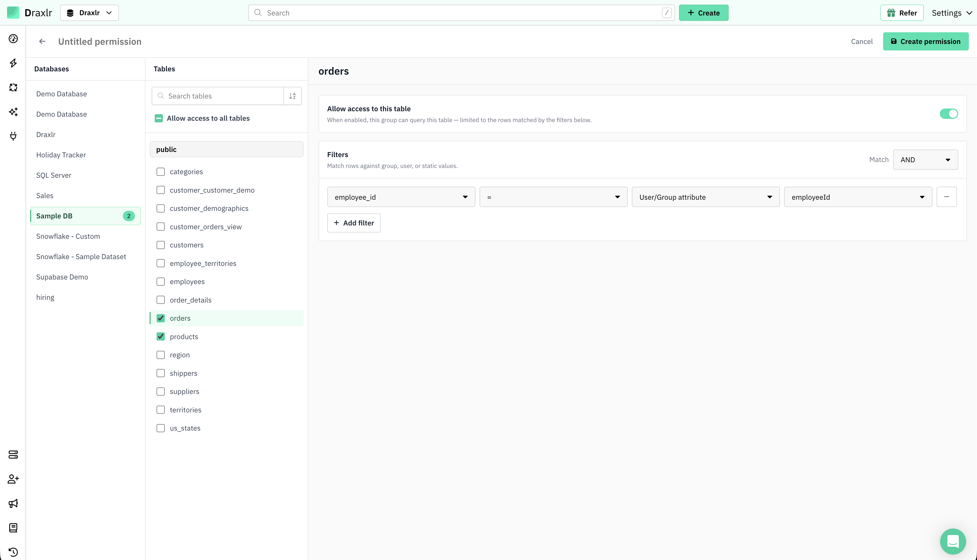The image size is (977, 560).
Task: Open the history clock sidebar icon
Action: [13, 552]
